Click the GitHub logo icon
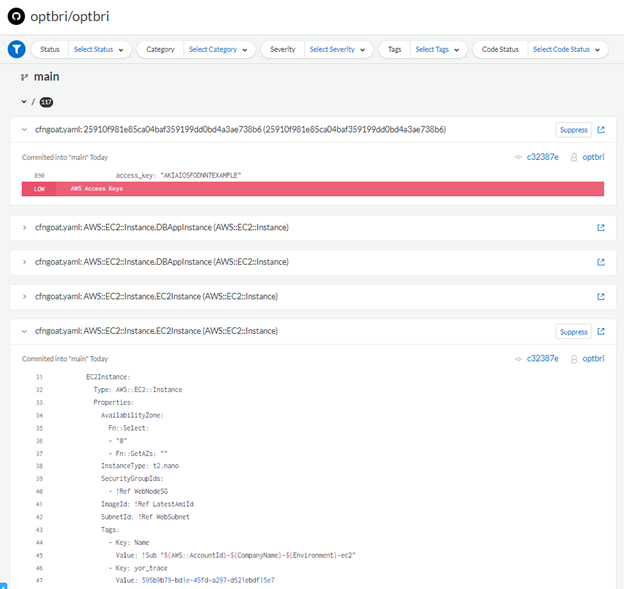Viewport: 624px width, 589px height. [16, 17]
